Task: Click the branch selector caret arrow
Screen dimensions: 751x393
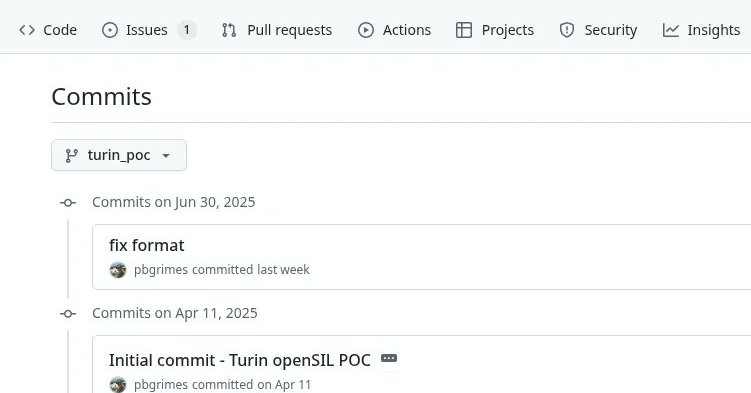Action: point(166,156)
